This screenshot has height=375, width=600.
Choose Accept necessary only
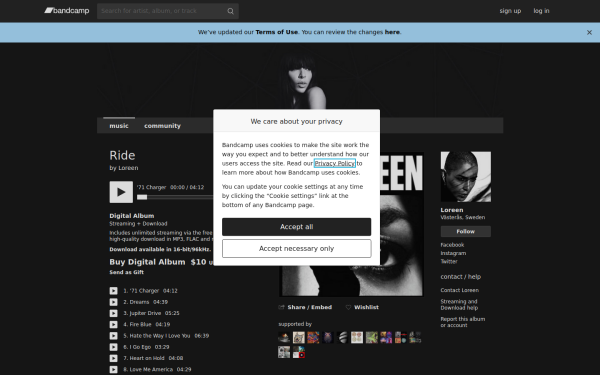(297, 249)
